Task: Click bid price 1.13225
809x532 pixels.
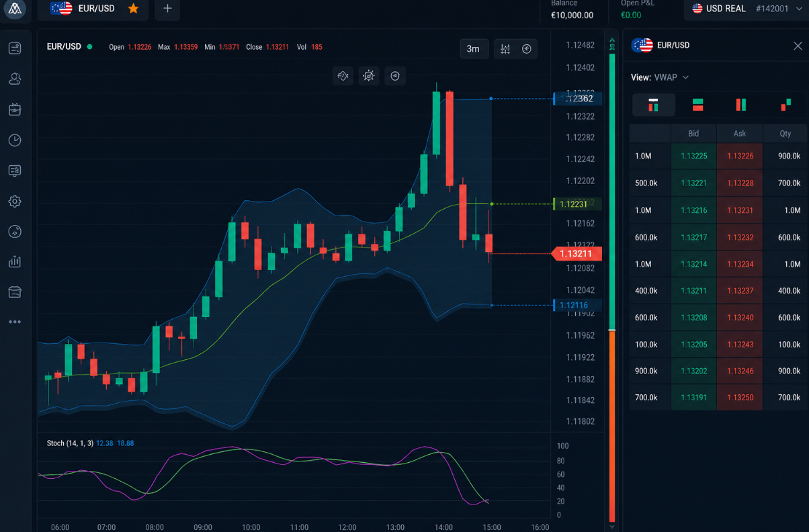Action: pyautogui.click(x=693, y=156)
